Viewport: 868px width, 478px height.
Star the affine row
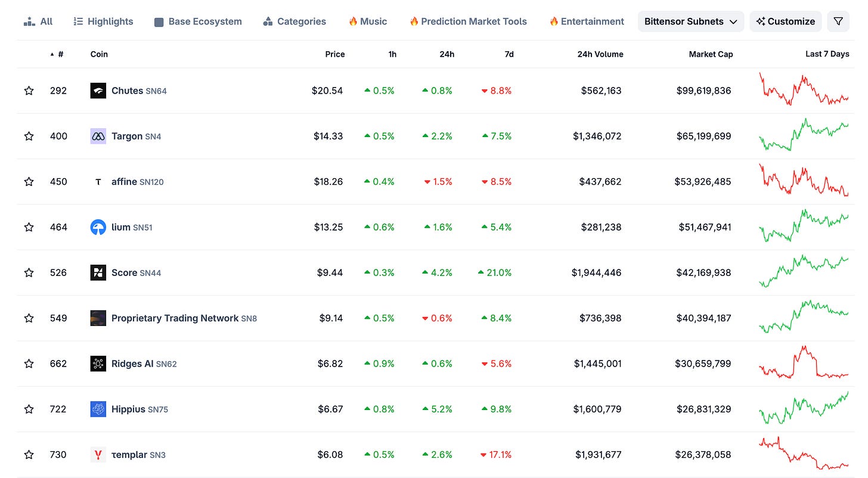(x=29, y=182)
